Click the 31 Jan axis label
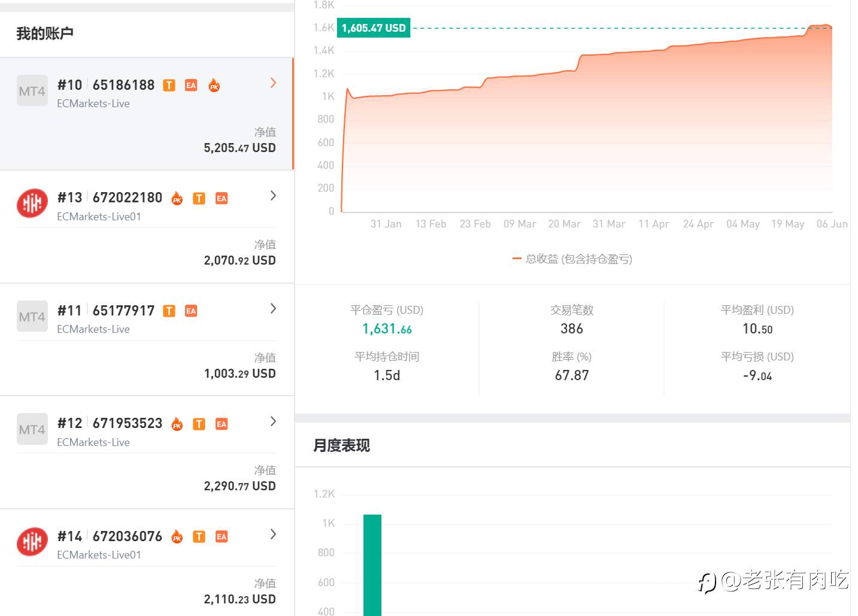The image size is (858, 616). pos(386,224)
